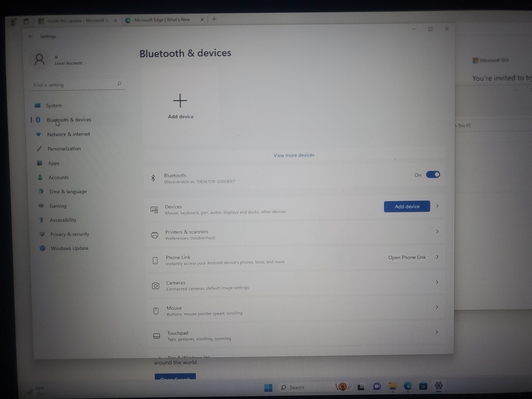
Task: Click Settings gear on taskbar
Action: pos(439,386)
